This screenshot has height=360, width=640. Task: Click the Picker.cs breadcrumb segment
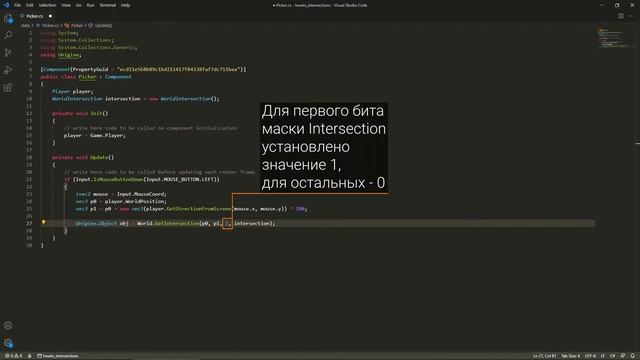(x=51, y=25)
